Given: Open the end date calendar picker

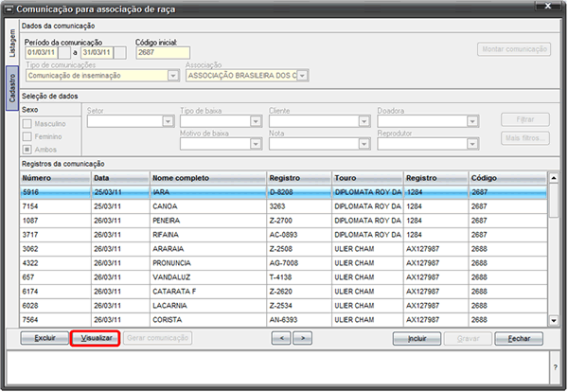Looking at the screenshot, I should coord(120,53).
